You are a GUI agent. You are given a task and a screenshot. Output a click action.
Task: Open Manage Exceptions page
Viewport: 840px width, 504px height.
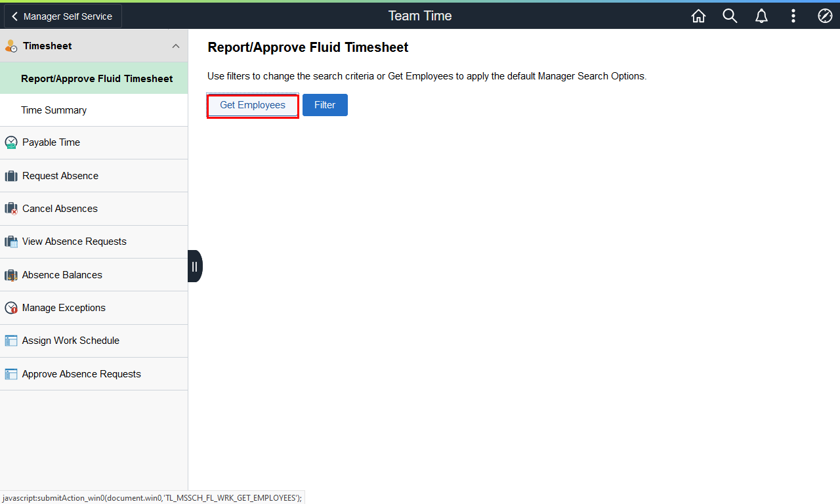pos(94,308)
